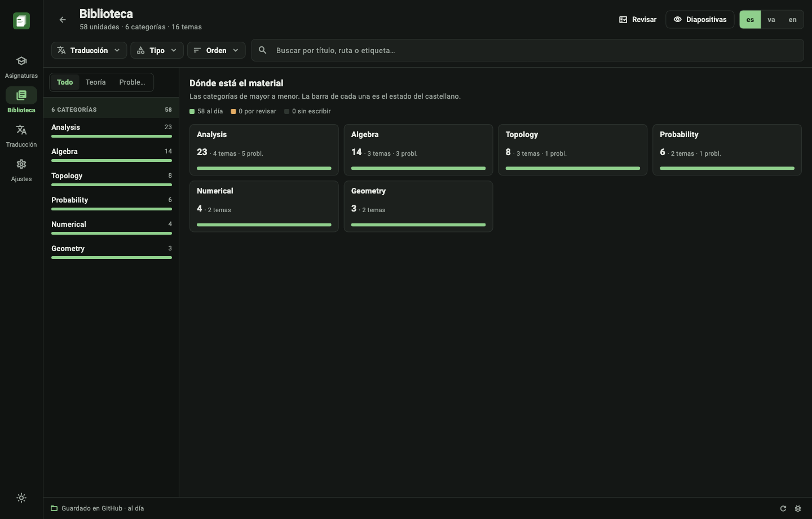The width and height of the screenshot is (812, 519).
Task: Select Numerical in category list
Action: pos(111,227)
